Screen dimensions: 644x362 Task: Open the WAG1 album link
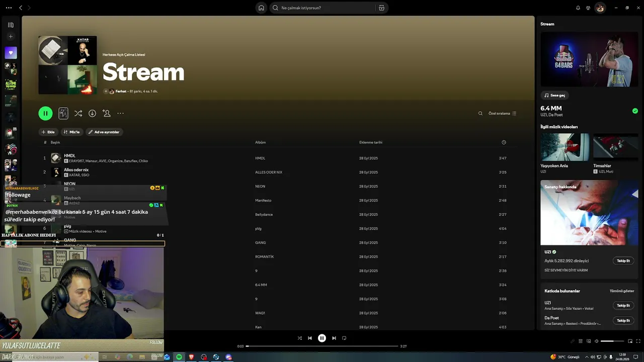pyautogui.click(x=260, y=313)
